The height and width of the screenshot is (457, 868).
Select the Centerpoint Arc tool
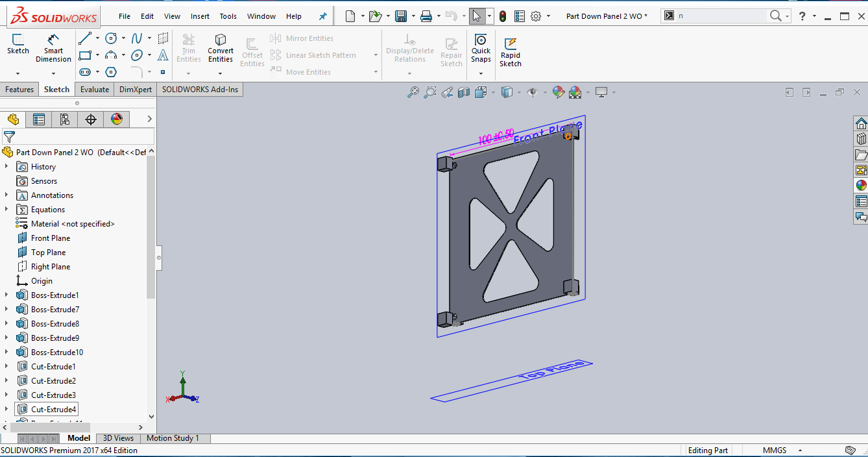(111, 55)
